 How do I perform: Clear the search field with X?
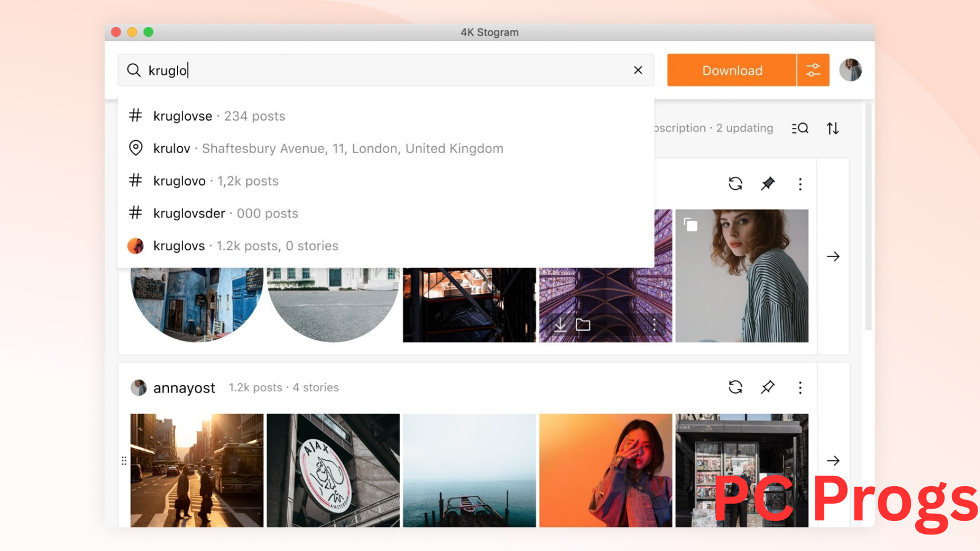click(x=638, y=70)
